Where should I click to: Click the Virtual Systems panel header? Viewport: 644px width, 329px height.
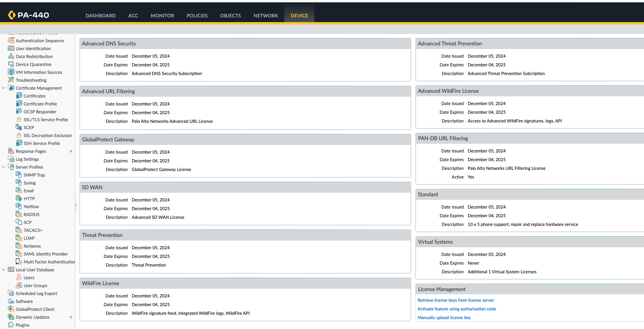pos(530,242)
